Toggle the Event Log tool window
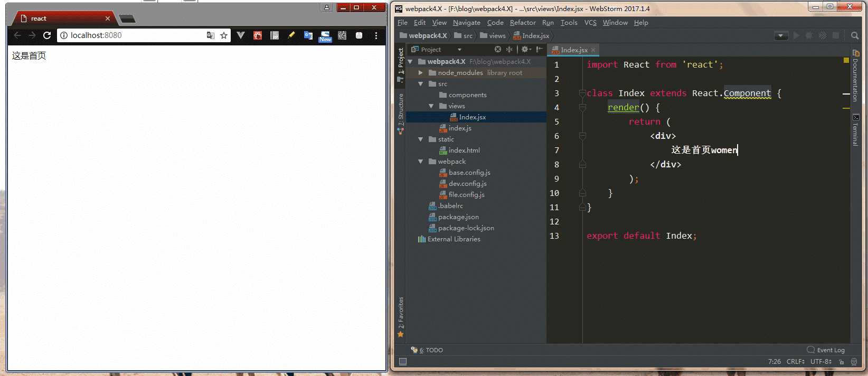The image size is (868, 376). tap(826, 350)
